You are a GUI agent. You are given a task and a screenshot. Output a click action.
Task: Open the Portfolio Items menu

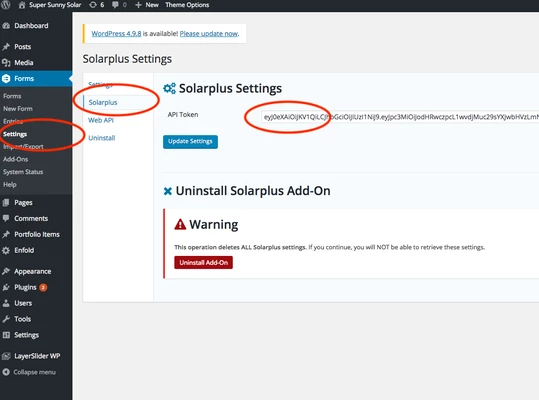(x=36, y=234)
